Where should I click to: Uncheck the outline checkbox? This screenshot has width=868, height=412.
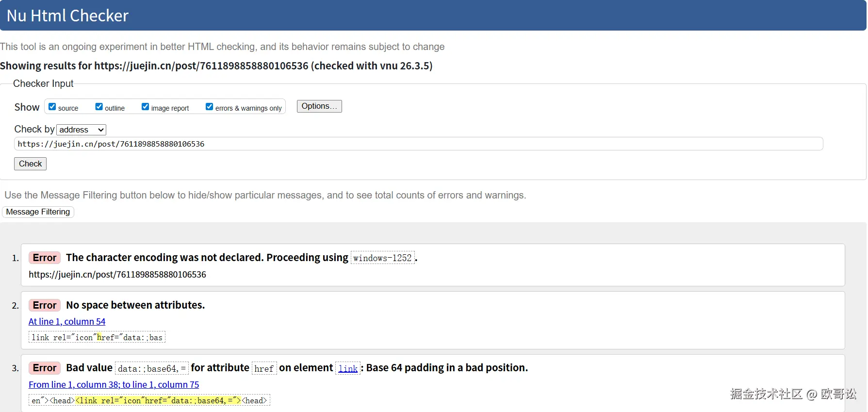pyautogui.click(x=99, y=107)
